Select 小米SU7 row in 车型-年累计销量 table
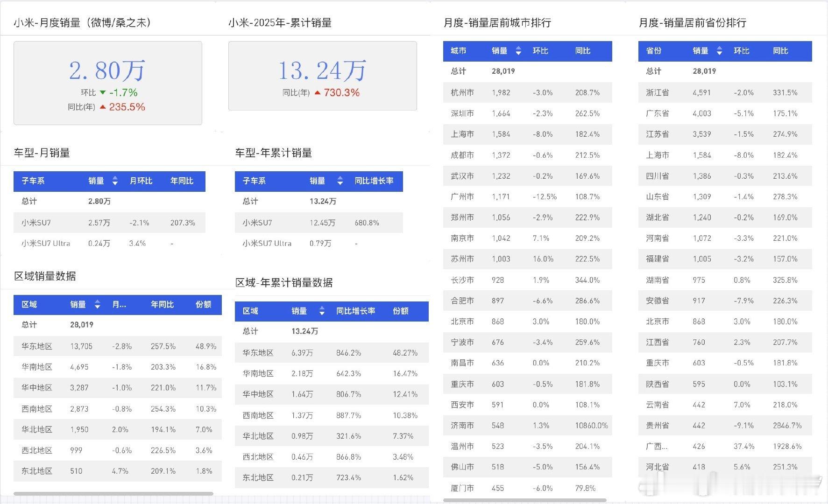This screenshot has height=504, width=828. click(x=318, y=223)
